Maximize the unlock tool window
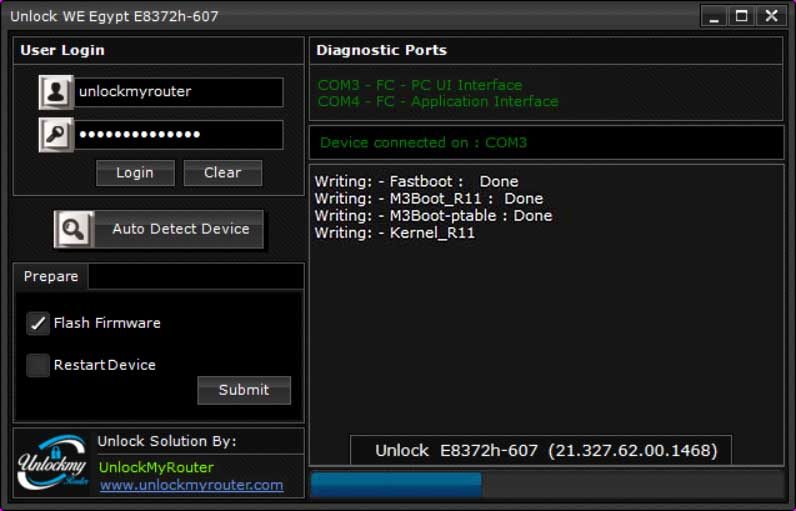Viewport: 796px width, 511px height. coord(742,16)
